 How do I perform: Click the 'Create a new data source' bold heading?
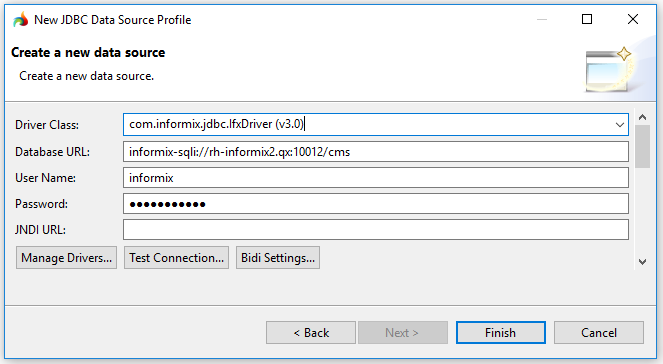coord(88,52)
